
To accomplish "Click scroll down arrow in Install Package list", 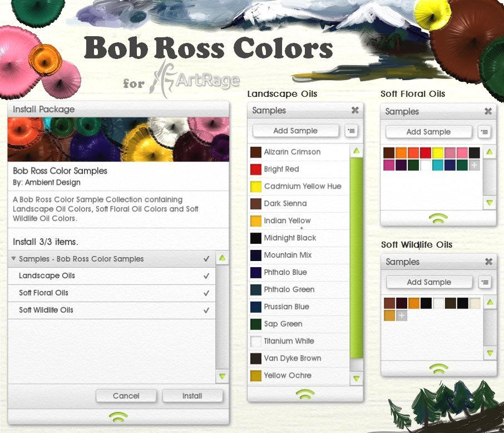I will click(222, 376).
